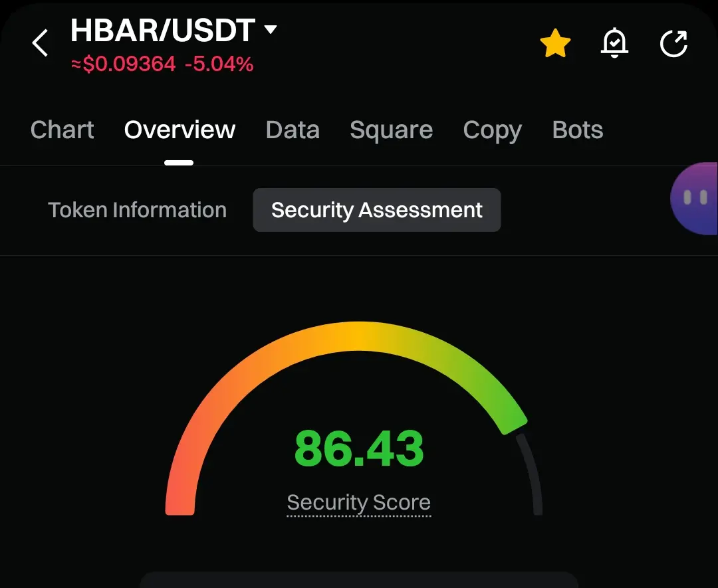Open the Copy tab
This screenshot has height=588, width=718.
[492, 130]
